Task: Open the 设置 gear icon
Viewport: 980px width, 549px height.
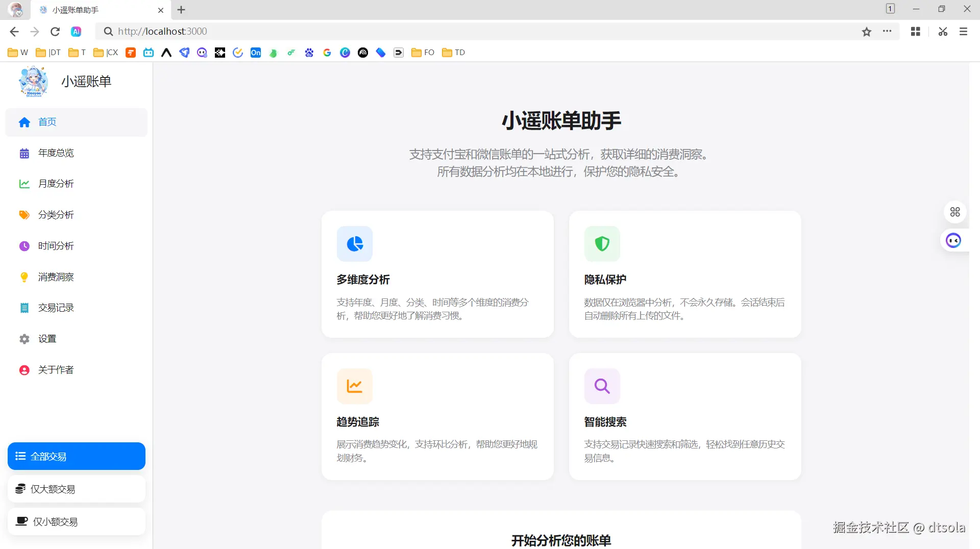Action: coord(24,339)
